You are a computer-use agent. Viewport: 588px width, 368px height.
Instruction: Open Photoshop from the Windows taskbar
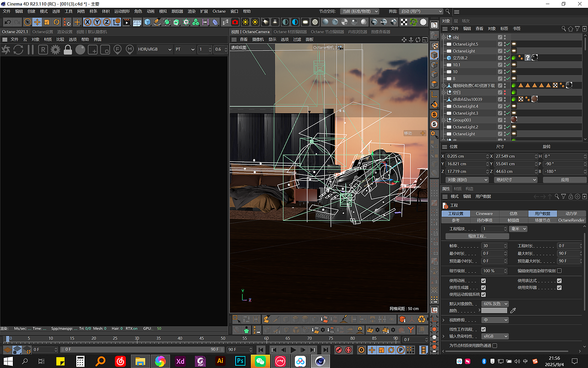coord(240,361)
